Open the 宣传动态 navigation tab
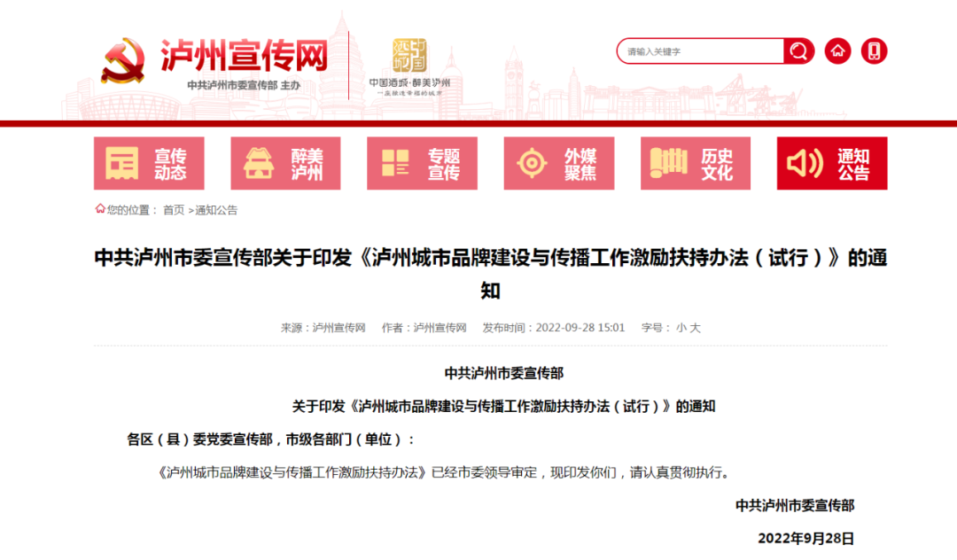Viewport: 957px width, 560px height. click(x=170, y=164)
